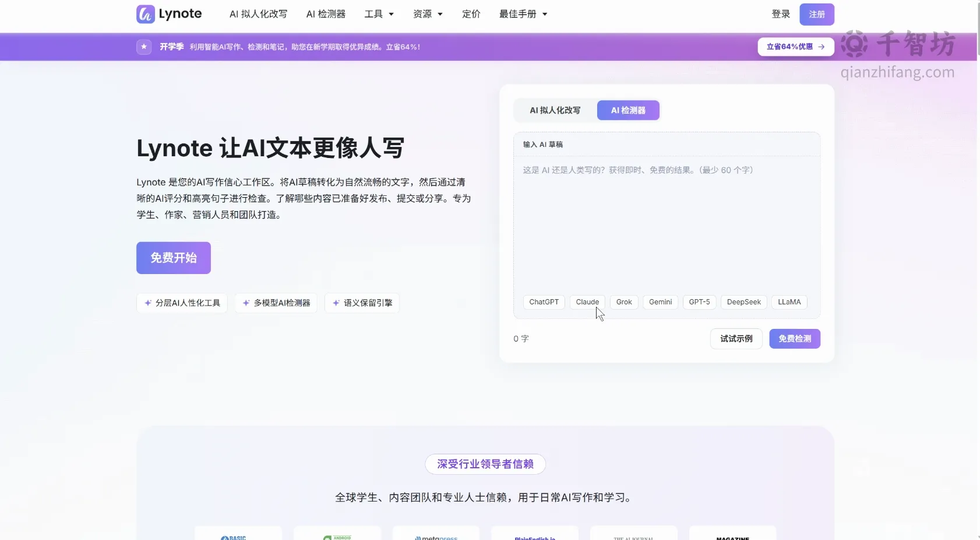The width and height of the screenshot is (980, 540).
Task: Open AI 检测器 in the top navigation
Action: click(326, 14)
